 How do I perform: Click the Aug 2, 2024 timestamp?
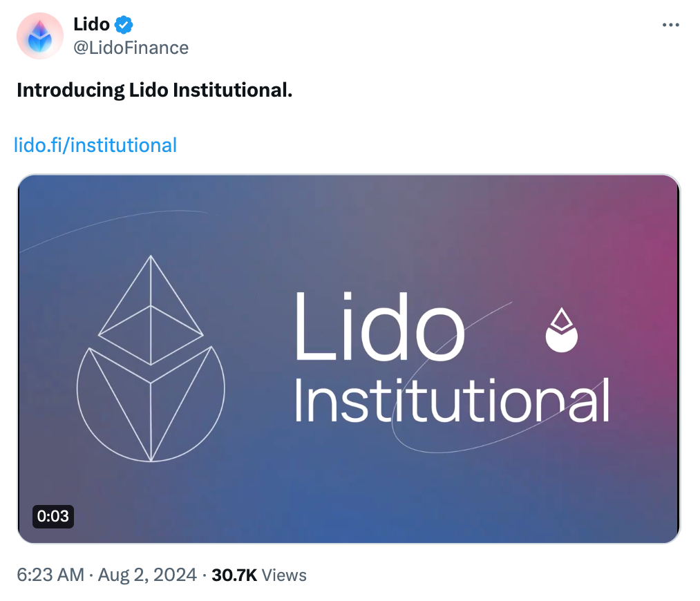pyautogui.click(x=148, y=574)
